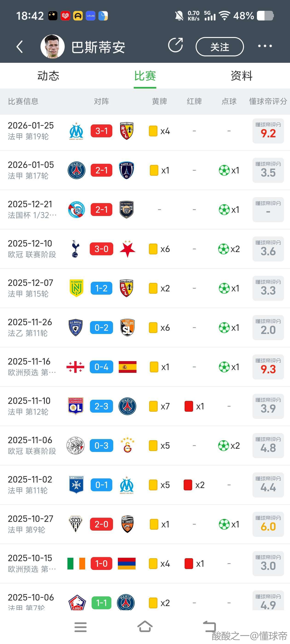Tap the referee profile avatar
The width and height of the screenshot is (290, 644).
tap(52, 46)
